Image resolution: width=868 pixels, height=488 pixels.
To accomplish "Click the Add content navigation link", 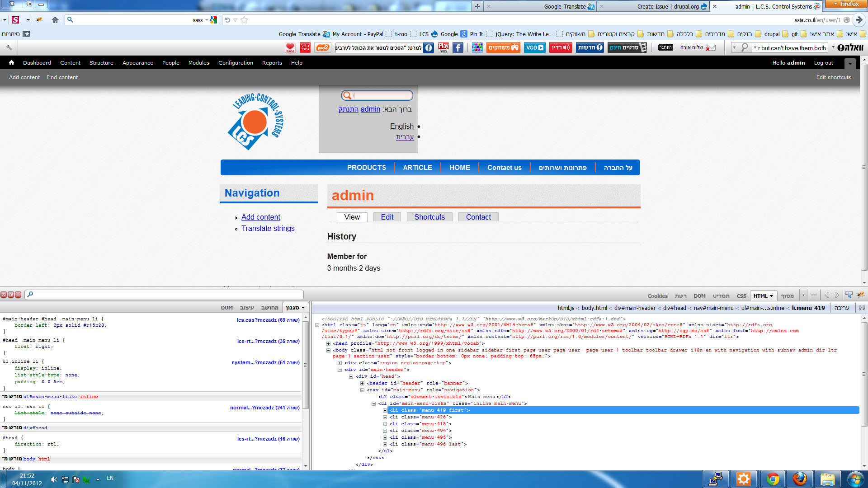I will [261, 217].
